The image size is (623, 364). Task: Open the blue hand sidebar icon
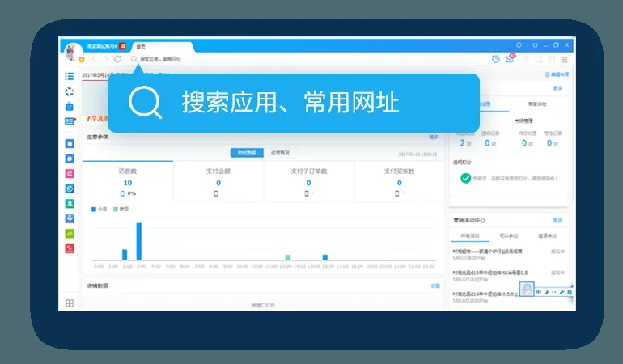point(70,218)
